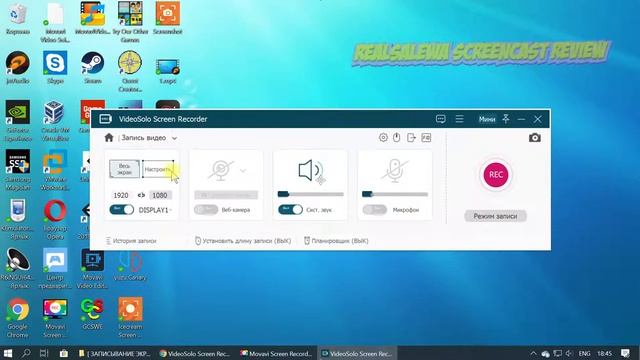The image size is (640, 360).
Task: Switch to Chrome VideoSolo Screen Rec taskbar item
Action: click(195, 353)
